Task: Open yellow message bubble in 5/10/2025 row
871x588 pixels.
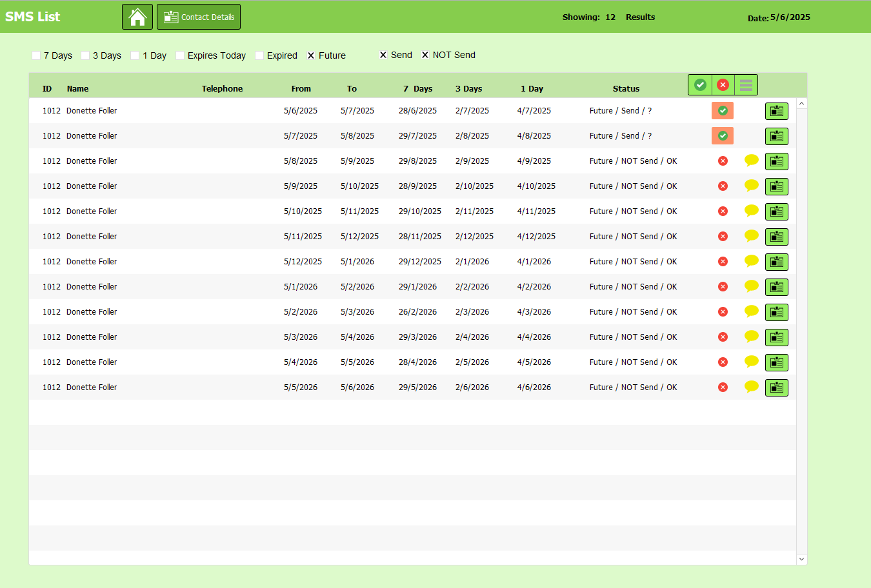Action: pos(751,211)
